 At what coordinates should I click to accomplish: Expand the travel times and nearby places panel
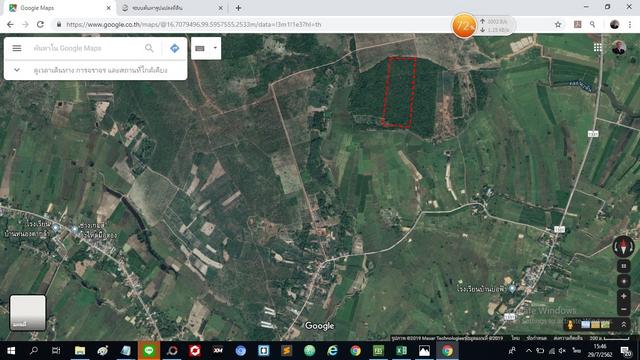click(x=17, y=70)
